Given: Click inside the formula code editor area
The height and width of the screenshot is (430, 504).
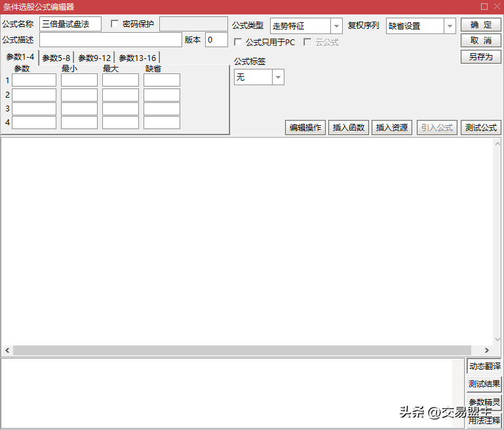Looking at the screenshot, I should click(x=247, y=241).
